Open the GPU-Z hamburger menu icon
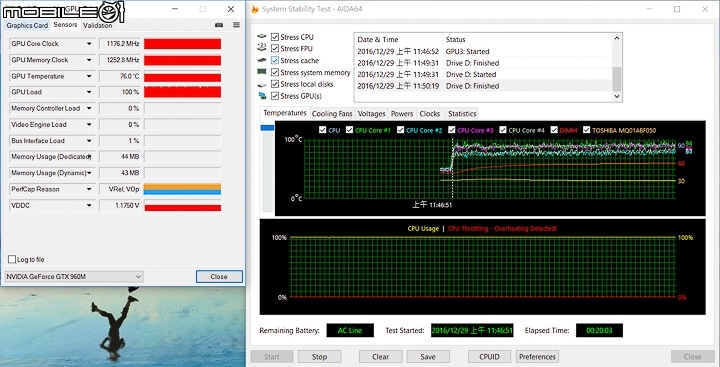 tap(236, 25)
